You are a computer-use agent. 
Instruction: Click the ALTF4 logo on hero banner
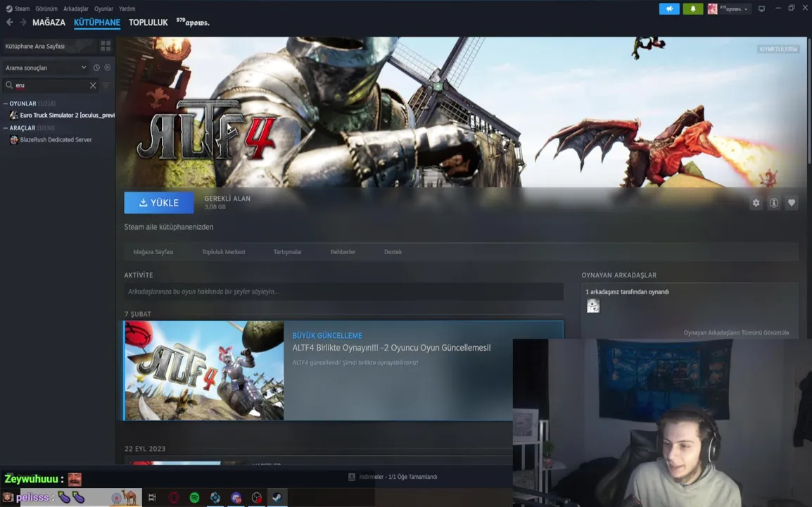click(206, 130)
